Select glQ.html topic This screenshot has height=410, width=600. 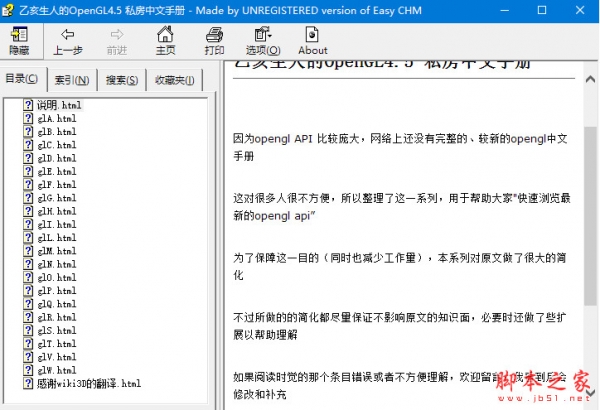point(57,304)
